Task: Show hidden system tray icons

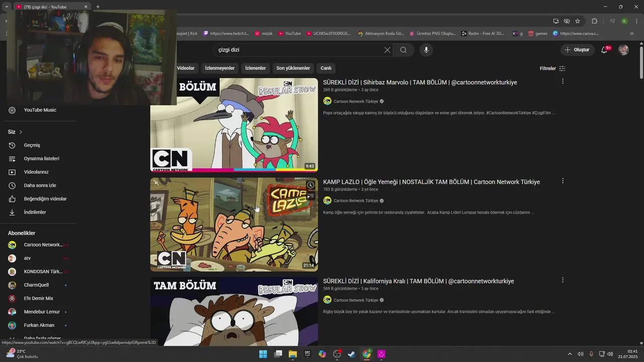Action: click(570, 354)
